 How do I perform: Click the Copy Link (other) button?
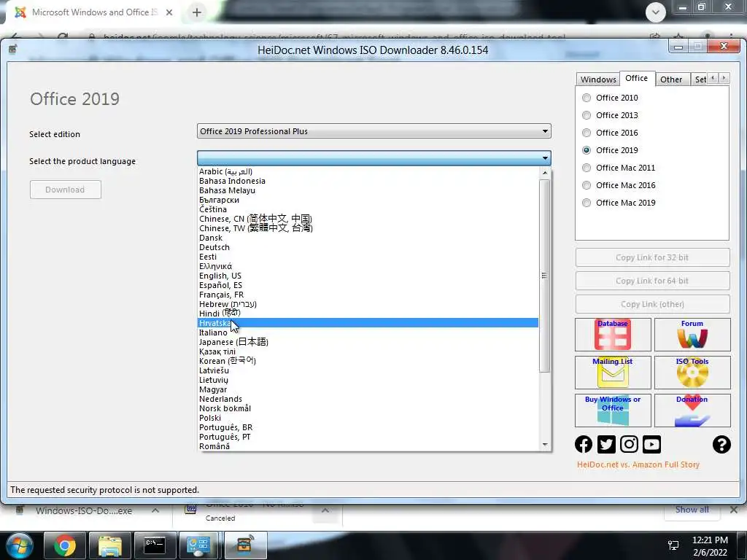652,304
